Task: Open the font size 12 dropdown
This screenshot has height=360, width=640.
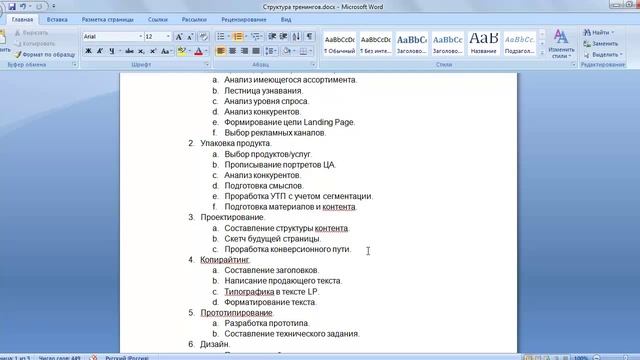Action: point(168,37)
